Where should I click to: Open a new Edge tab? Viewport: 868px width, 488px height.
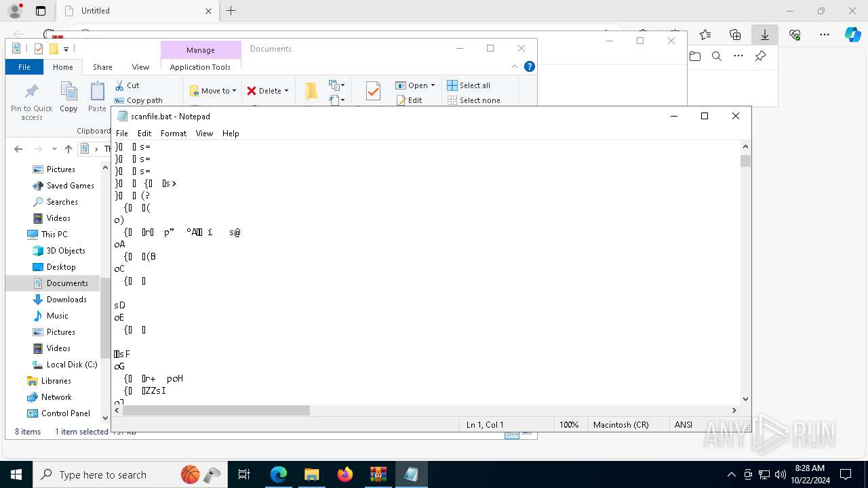(x=231, y=11)
